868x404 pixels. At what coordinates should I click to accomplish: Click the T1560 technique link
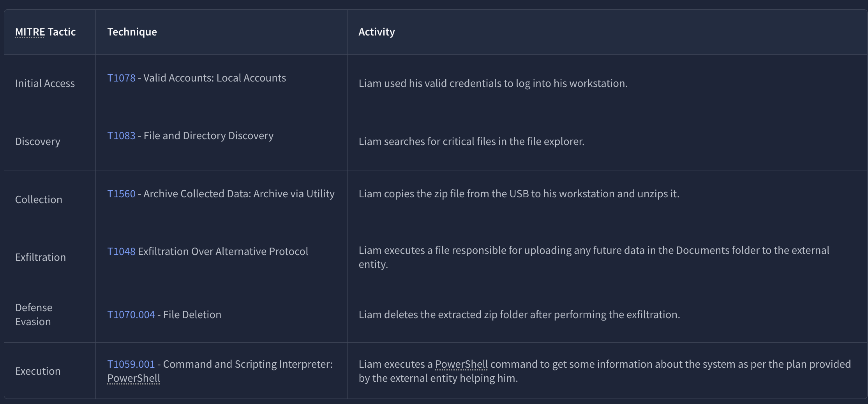tap(121, 194)
